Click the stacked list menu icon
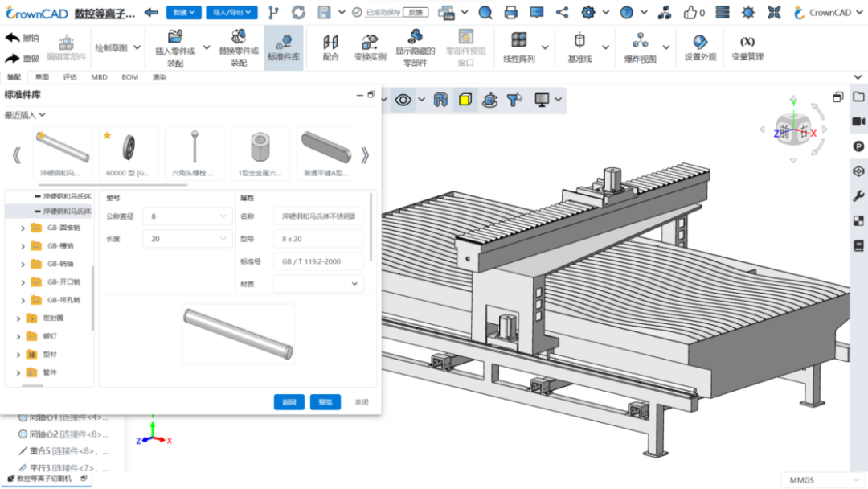868x489 pixels. (x=723, y=12)
